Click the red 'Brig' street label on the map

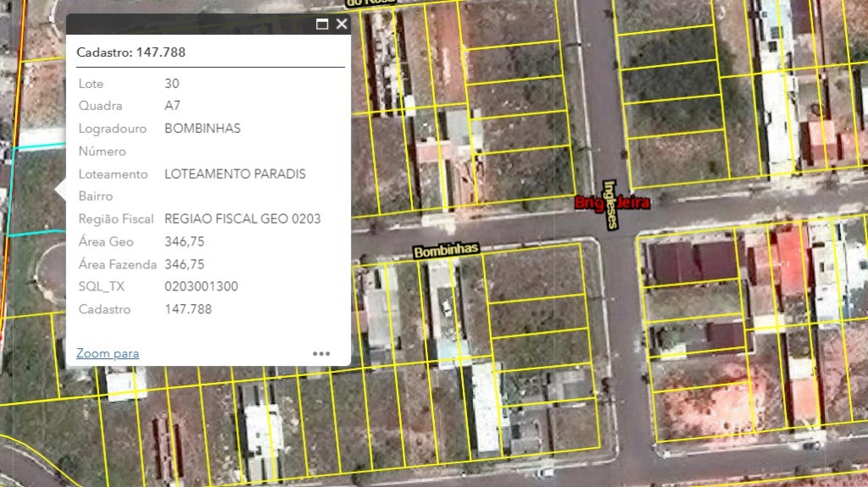click(x=588, y=202)
